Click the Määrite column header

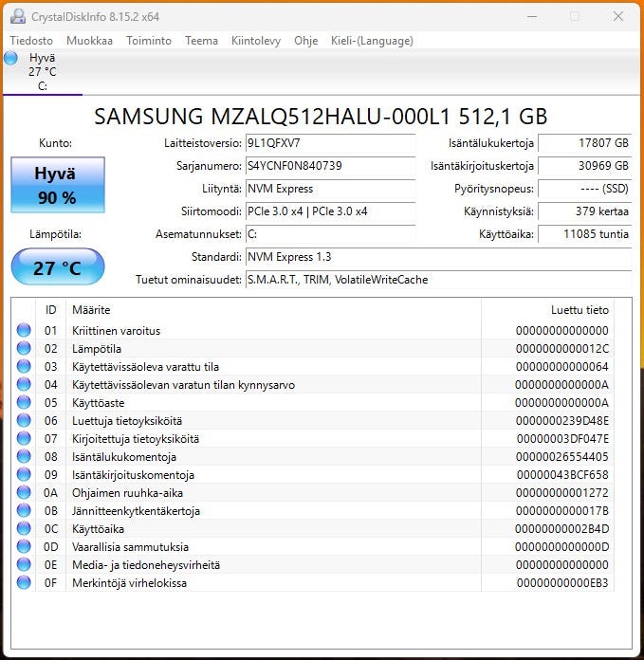tap(273, 310)
